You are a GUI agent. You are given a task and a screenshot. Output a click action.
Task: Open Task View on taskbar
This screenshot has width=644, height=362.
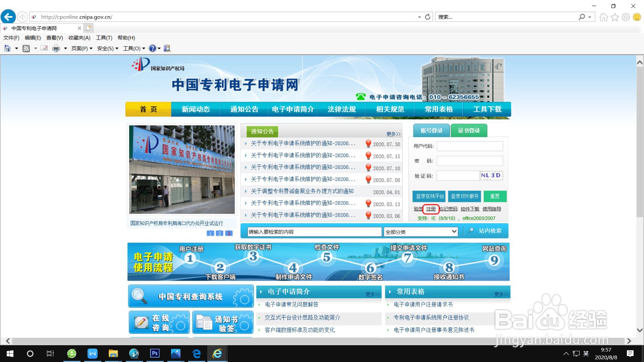[50, 354]
